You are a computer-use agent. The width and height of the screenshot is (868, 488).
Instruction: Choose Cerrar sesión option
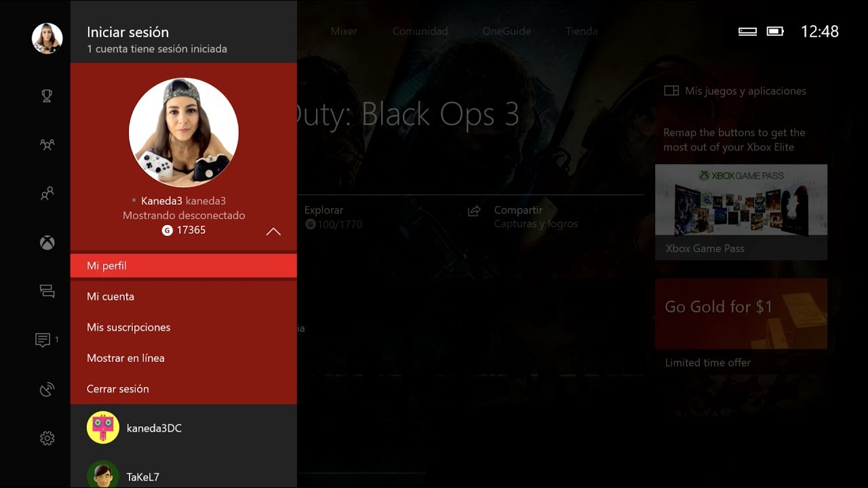184,389
